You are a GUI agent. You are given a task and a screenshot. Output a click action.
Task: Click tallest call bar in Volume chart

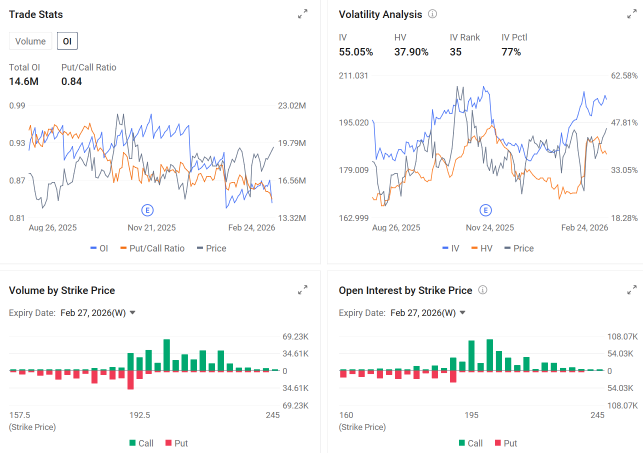(166, 355)
